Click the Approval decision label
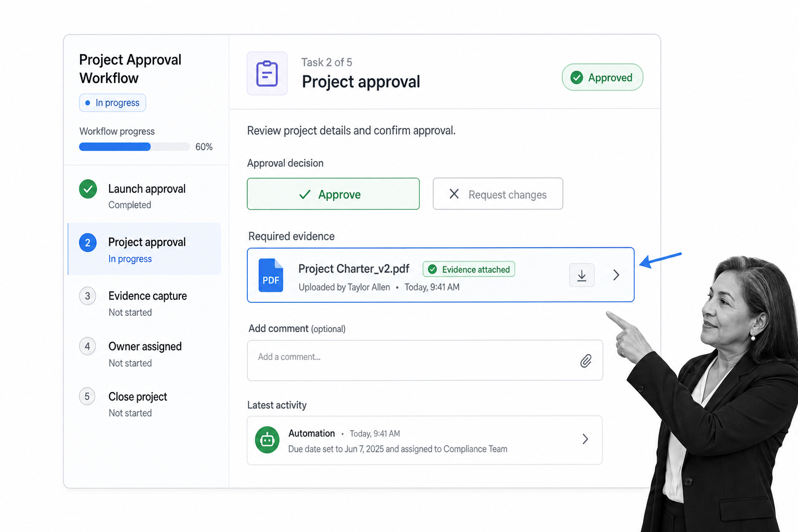Viewport: 798px width, 532px height. pos(285,163)
